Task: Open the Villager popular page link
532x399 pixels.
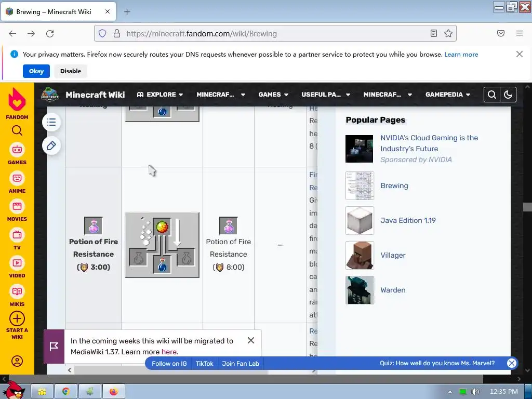Action: (x=393, y=256)
